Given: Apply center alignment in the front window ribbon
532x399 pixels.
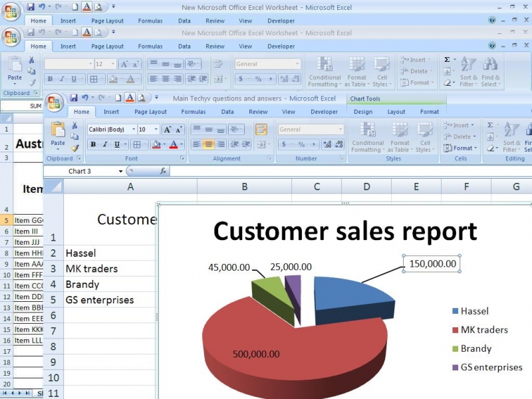Looking at the screenshot, I should (209, 144).
